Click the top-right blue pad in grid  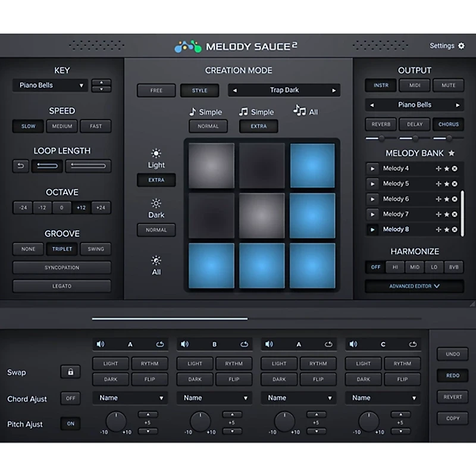[x=312, y=165]
